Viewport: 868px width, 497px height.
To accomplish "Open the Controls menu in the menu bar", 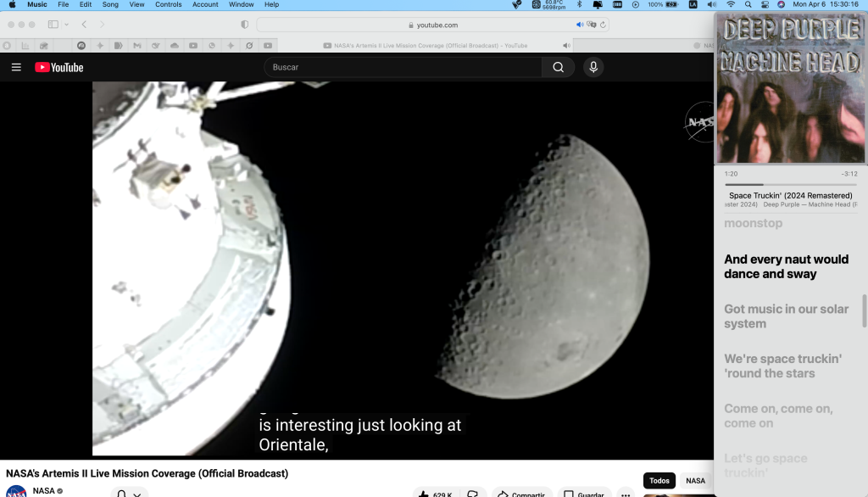I will 168,4.
